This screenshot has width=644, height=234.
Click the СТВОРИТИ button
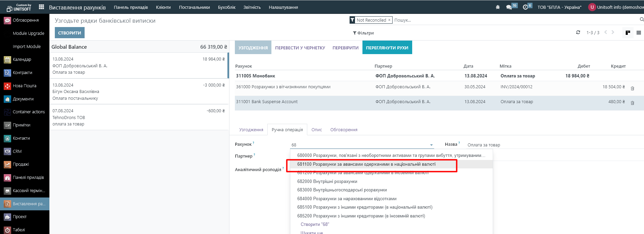pyautogui.click(x=69, y=33)
